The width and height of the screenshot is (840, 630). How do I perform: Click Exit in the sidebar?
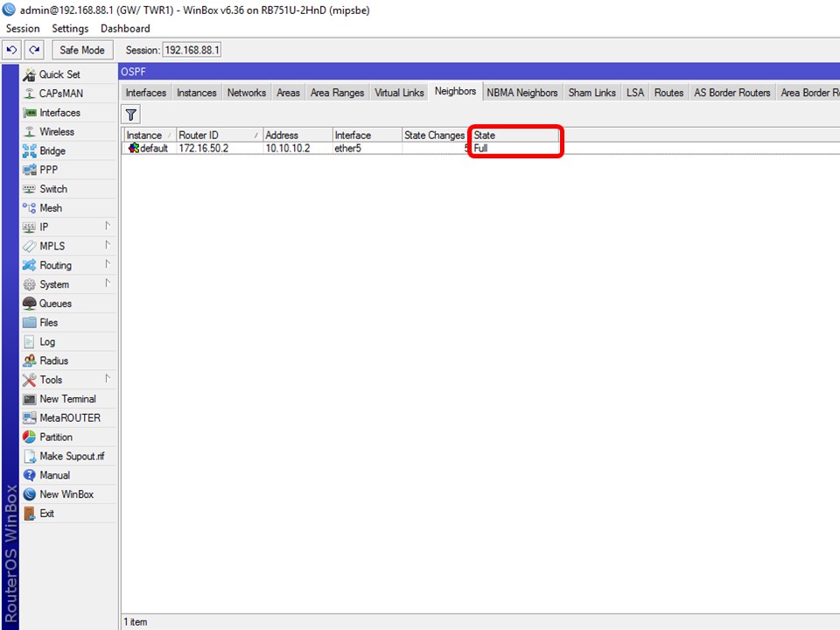pyautogui.click(x=68, y=514)
